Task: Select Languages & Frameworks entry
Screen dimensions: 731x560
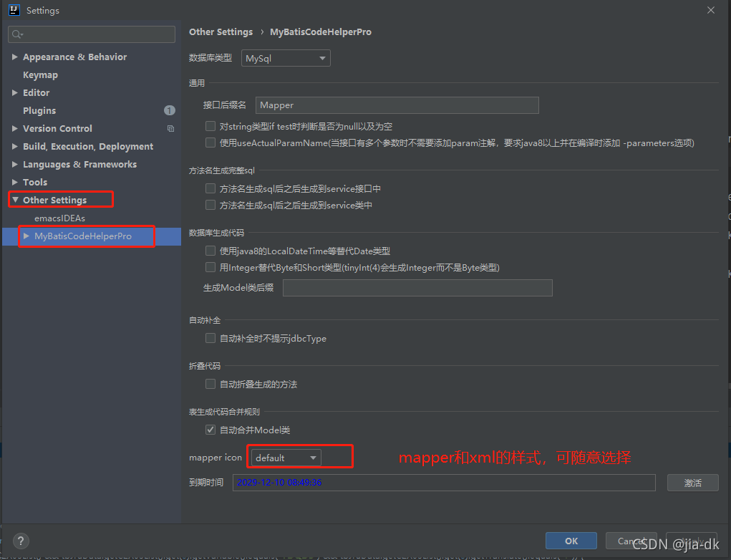Action: click(x=79, y=164)
